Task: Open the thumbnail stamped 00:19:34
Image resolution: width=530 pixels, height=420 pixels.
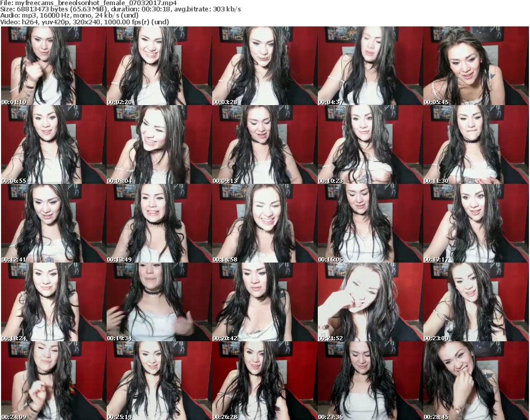Action: (x=159, y=302)
